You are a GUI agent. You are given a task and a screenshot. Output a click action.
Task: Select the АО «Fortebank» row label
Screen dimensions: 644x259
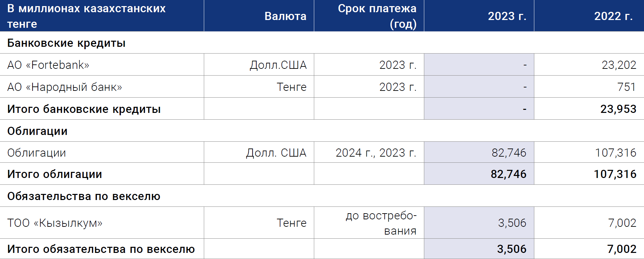click(48, 65)
